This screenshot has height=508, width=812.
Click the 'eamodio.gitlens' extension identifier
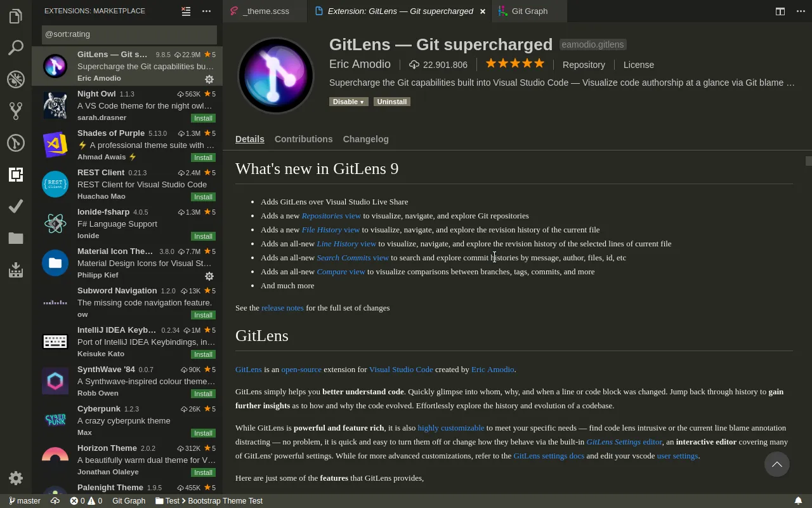tap(593, 44)
